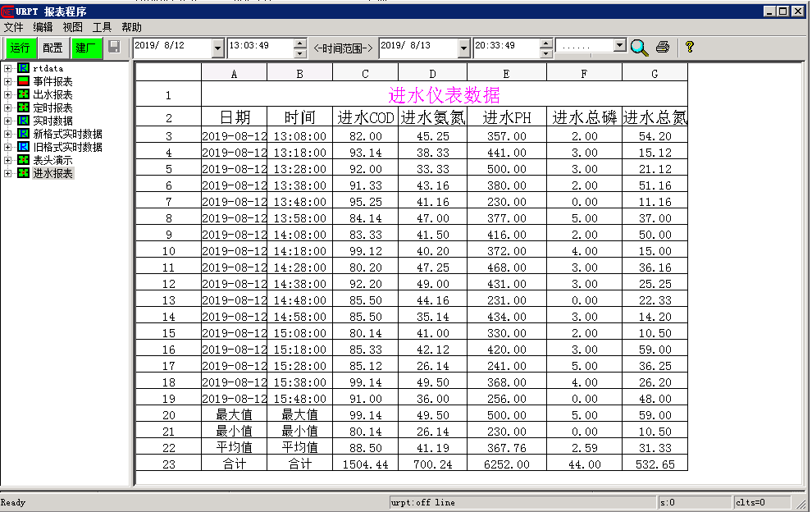Select the rtdata node icon in tree
812x512 pixels.
[23, 68]
